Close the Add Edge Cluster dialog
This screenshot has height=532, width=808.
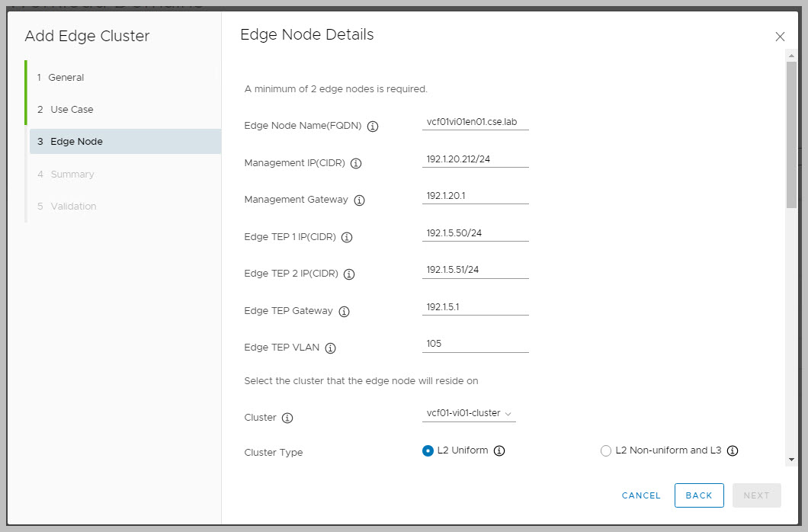click(x=780, y=37)
